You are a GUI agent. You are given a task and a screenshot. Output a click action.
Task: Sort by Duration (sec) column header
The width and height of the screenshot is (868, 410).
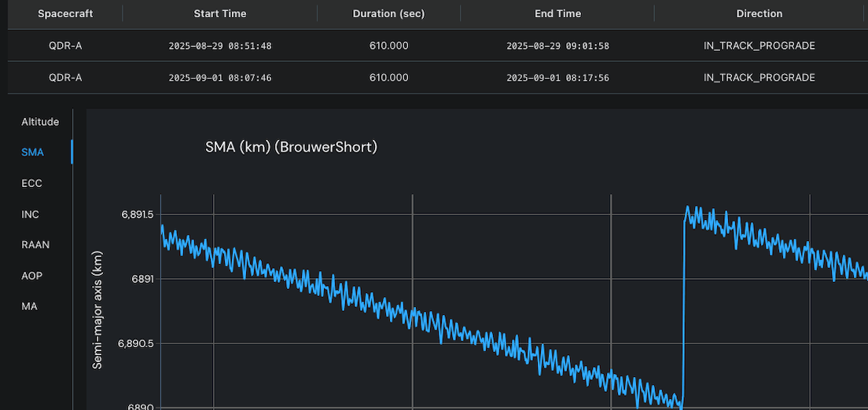[x=388, y=14]
